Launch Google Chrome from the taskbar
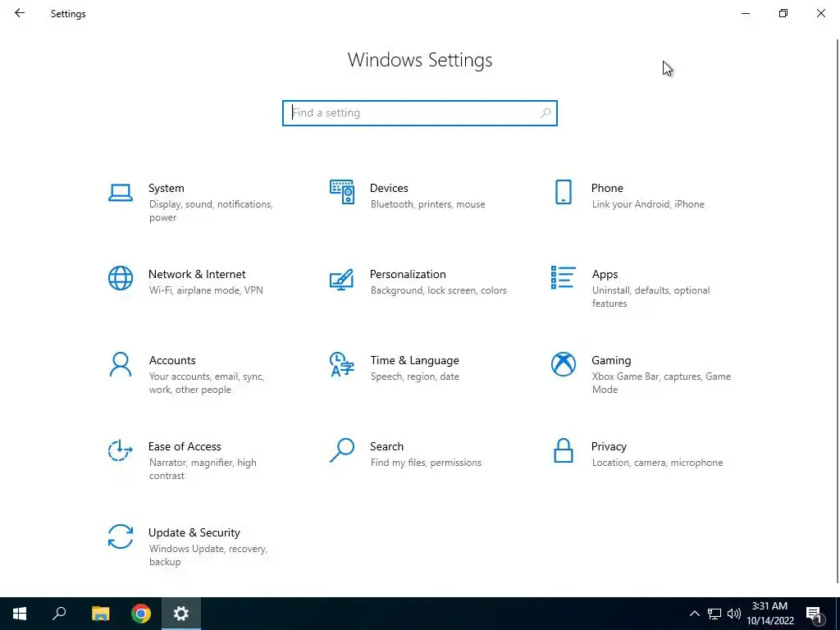 pos(141,614)
